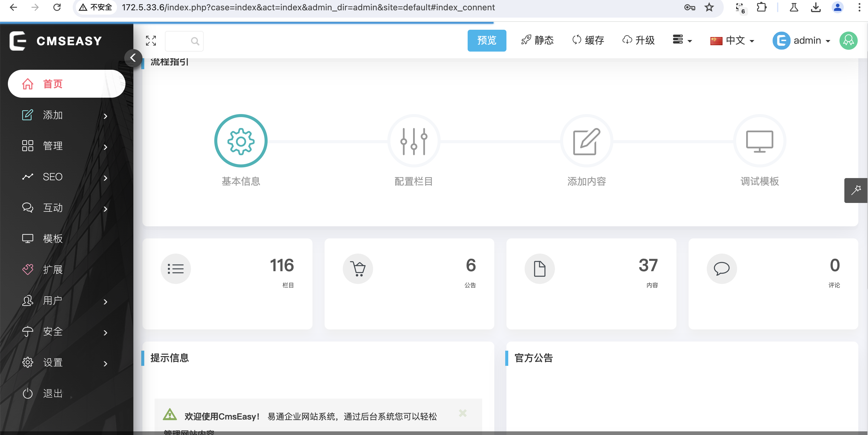
Task: Click the 调试模板 monitor step icon
Action: coord(759,141)
